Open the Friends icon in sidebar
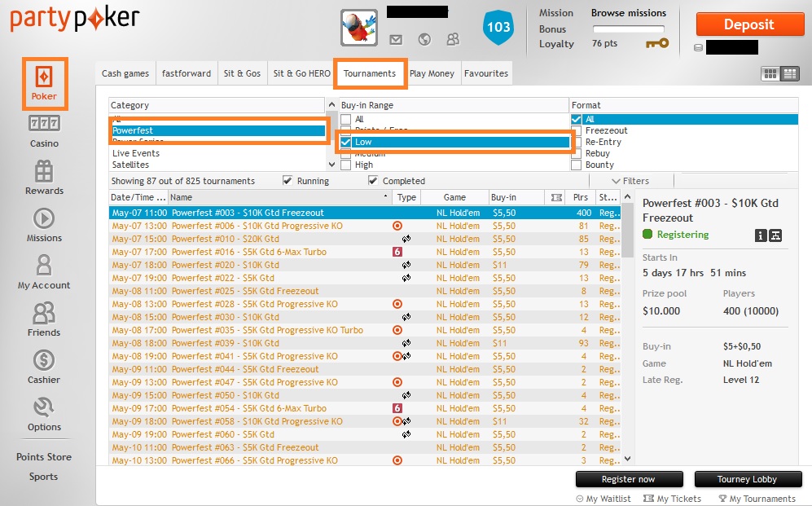 (x=44, y=313)
